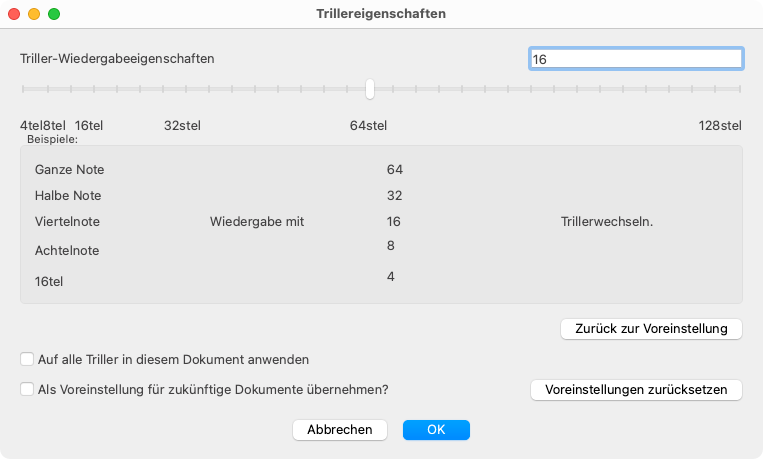
Task: Click the 'Ganze Note' example label
Action: (69, 170)
